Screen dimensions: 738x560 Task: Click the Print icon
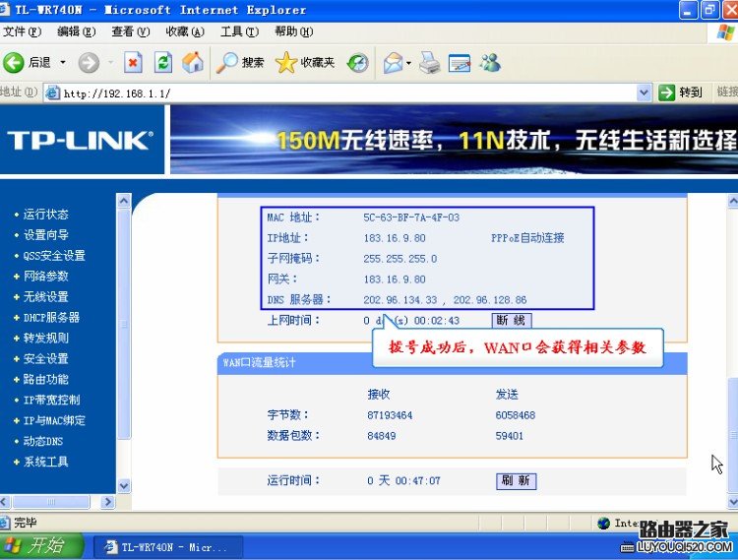[x=429, y=63]
